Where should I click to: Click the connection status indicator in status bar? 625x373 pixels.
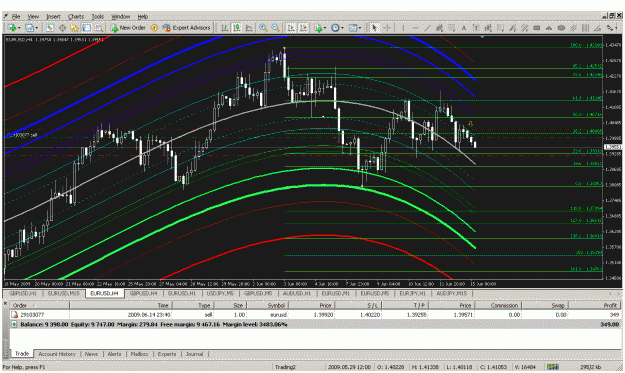552,367
